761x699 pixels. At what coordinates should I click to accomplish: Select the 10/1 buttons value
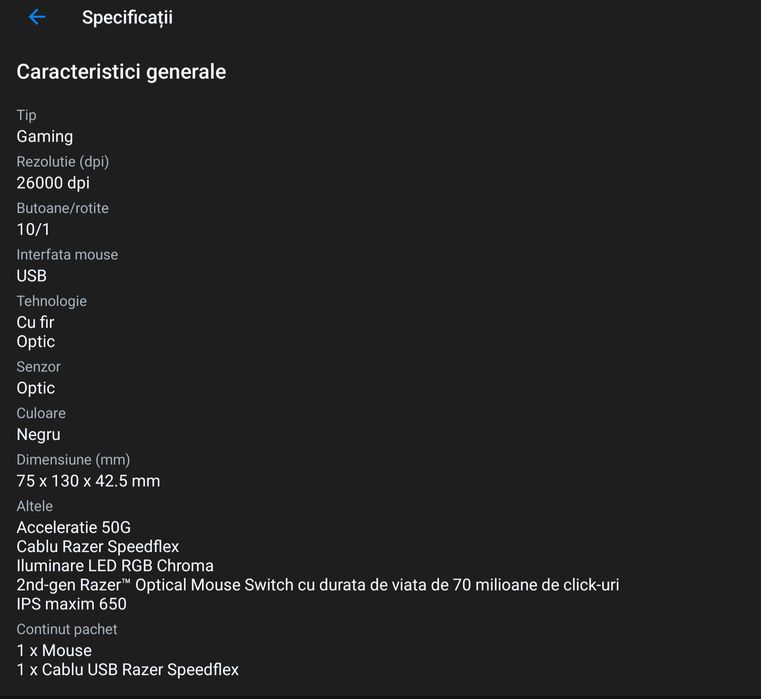pos(33,229)
